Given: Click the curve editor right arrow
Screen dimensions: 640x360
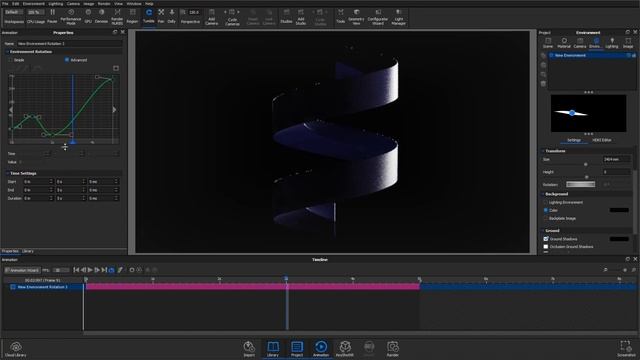Looking at the screenshot, I should tap(114, 110).
